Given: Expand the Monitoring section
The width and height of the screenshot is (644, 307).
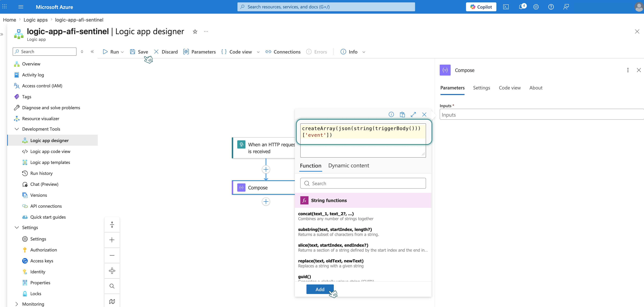Looking at the screenshot, I should pos(17,304).
